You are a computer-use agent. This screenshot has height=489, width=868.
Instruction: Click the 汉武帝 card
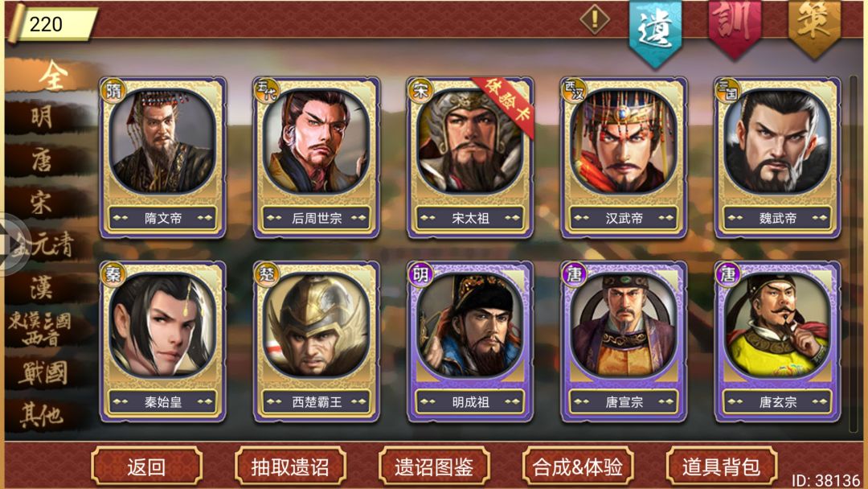pyautogui.click(x=624, y=158)
